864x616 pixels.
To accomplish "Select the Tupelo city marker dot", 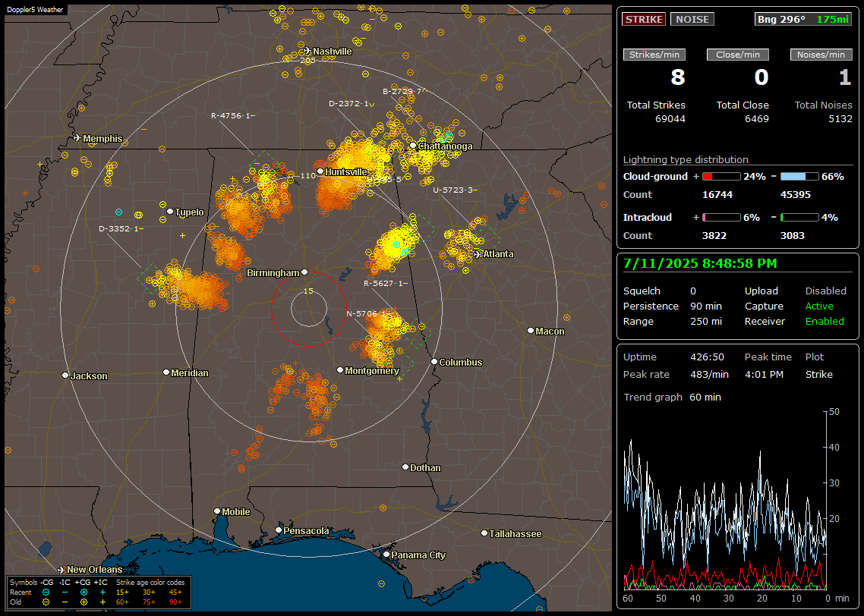I will [x=170, y=212].
